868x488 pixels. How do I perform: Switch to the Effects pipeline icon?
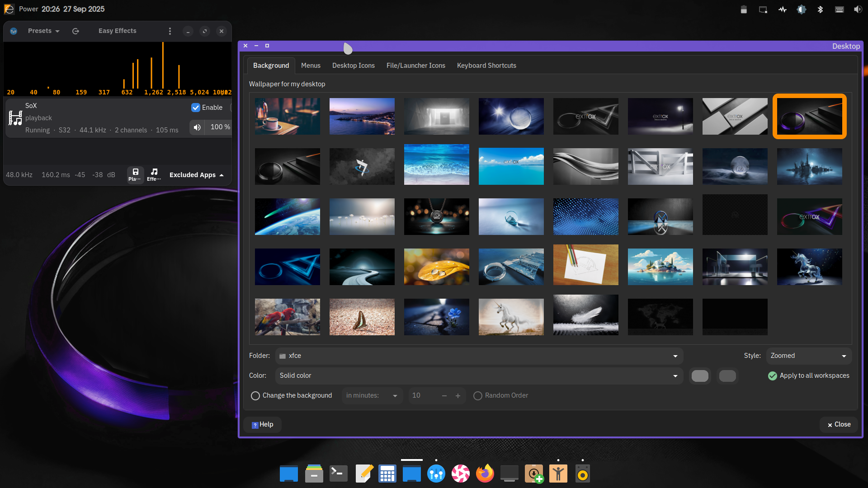click(154, 174)
